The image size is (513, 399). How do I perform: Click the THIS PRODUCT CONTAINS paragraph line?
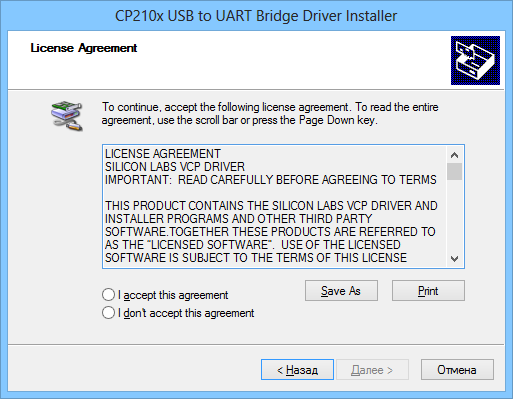click(271, 206)
